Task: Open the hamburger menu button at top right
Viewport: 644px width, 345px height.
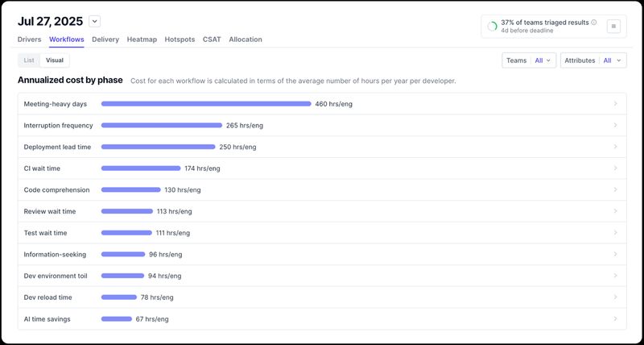Action: tap(613, 27)
